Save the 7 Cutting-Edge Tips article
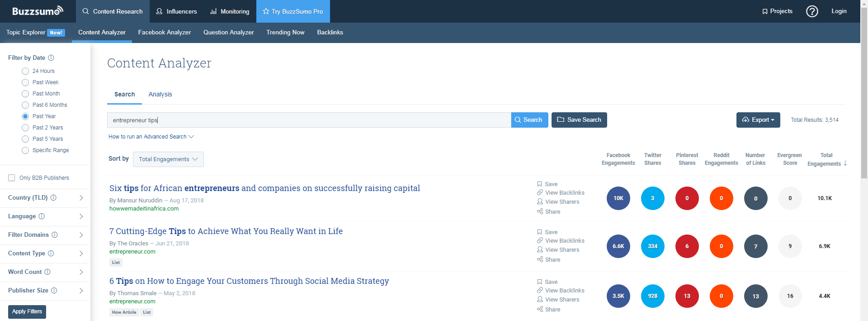Viewport: 868px width, 321px height. [x=547, y=232]
